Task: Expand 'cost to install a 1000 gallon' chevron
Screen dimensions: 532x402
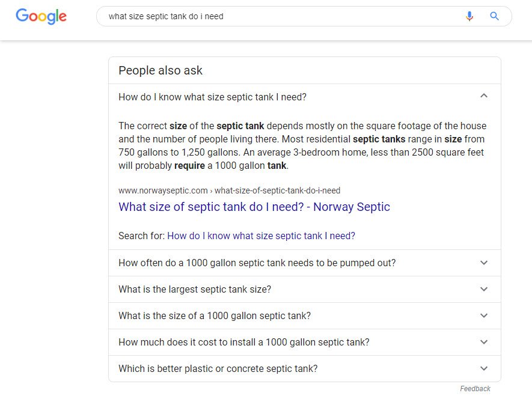Action: pyautogui.click(x=484, y=342)
